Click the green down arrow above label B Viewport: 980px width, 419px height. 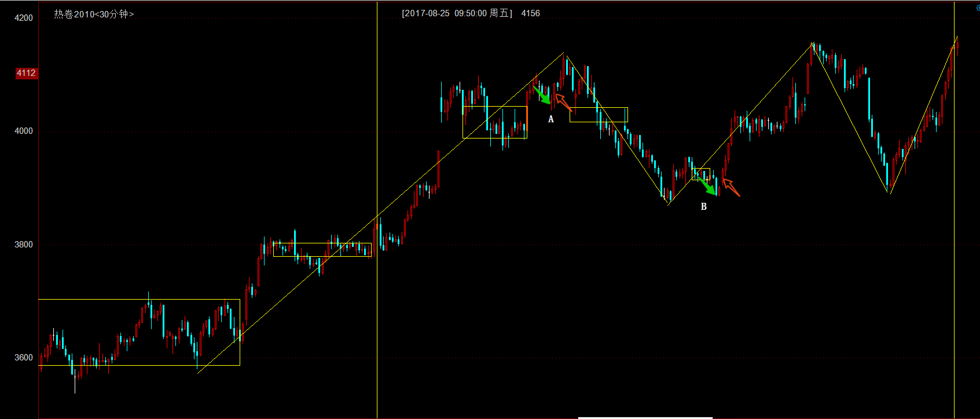[x=707, y=186]
